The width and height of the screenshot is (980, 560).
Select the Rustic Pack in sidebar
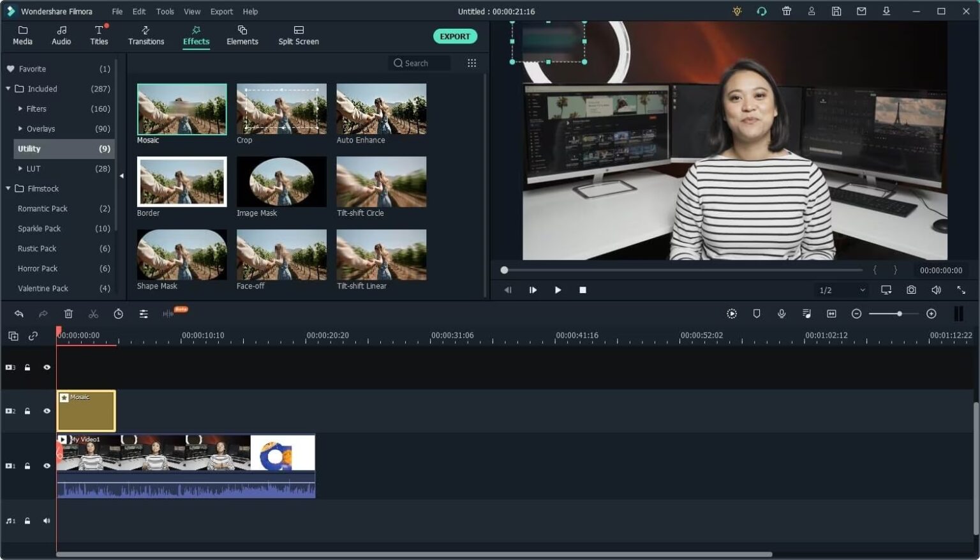click(x=36, y=248)
